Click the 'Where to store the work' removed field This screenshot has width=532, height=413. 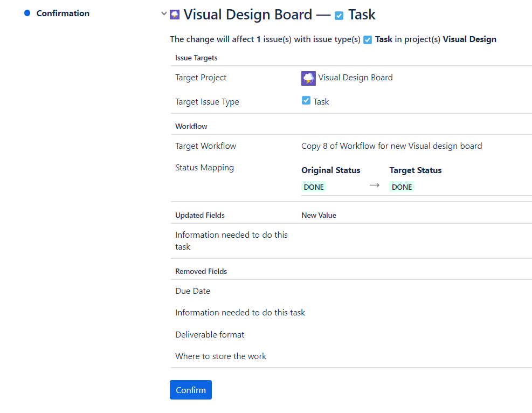(220, 356)
